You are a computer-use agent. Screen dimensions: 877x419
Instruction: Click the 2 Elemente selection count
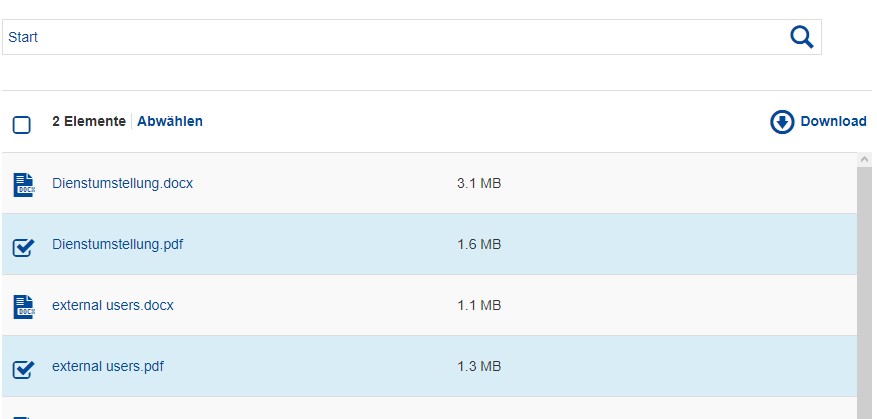(x=89, y=122)
